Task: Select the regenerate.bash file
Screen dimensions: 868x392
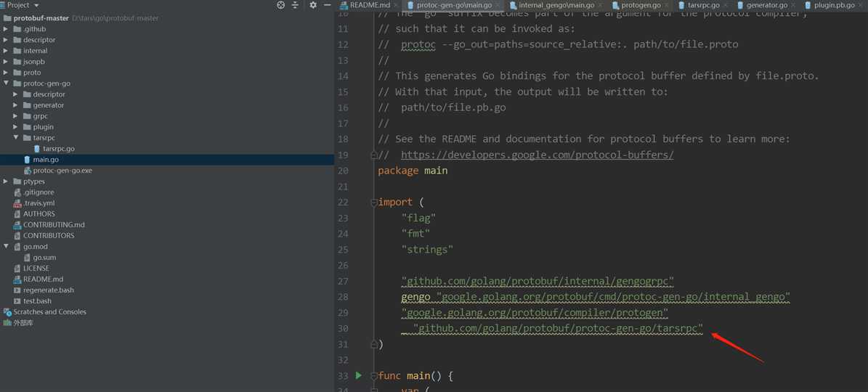Action: [x=48, y=290]
